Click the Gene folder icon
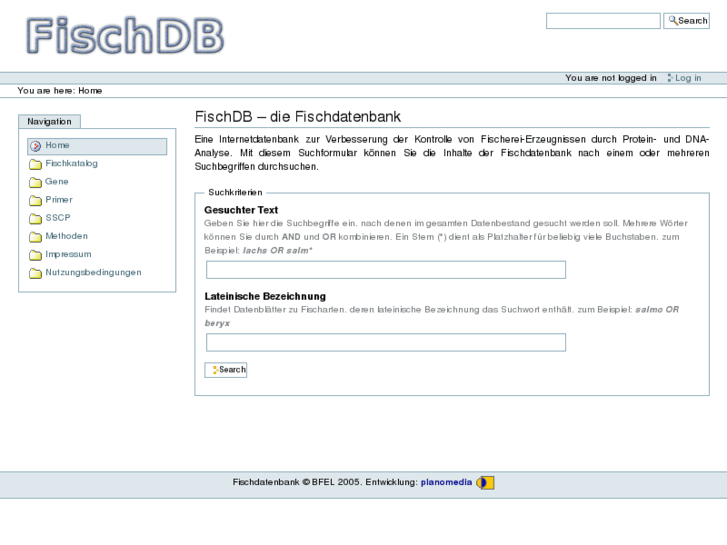Image resolution: width=727 pixels, height=545 pixels. point(35,182)
